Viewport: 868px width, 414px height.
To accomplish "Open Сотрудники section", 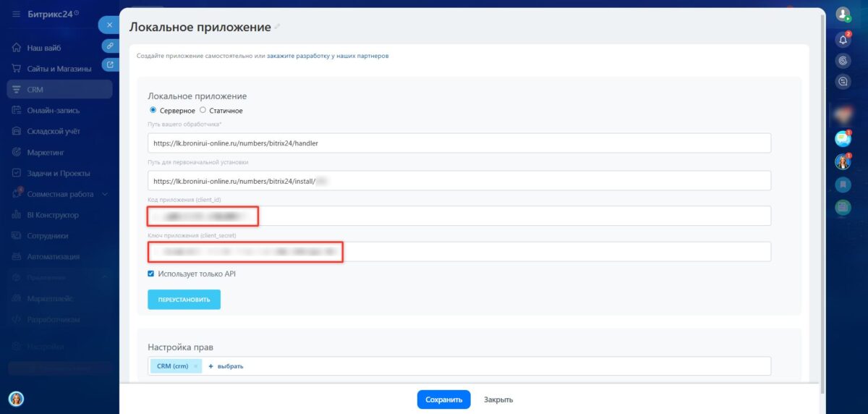I will pyautogui.click(x=48, y=236).
